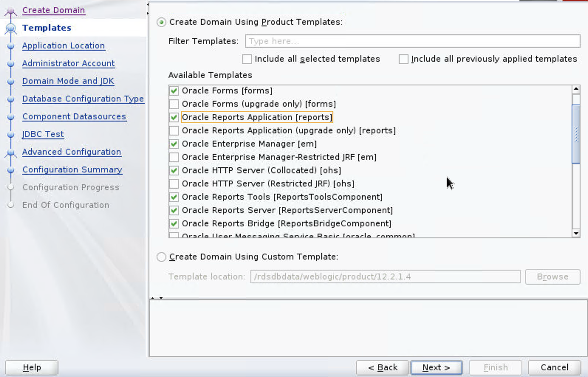Open the Configuration Summary step
The width and height of the screenshot is (588, 377).
pos(72,170)
